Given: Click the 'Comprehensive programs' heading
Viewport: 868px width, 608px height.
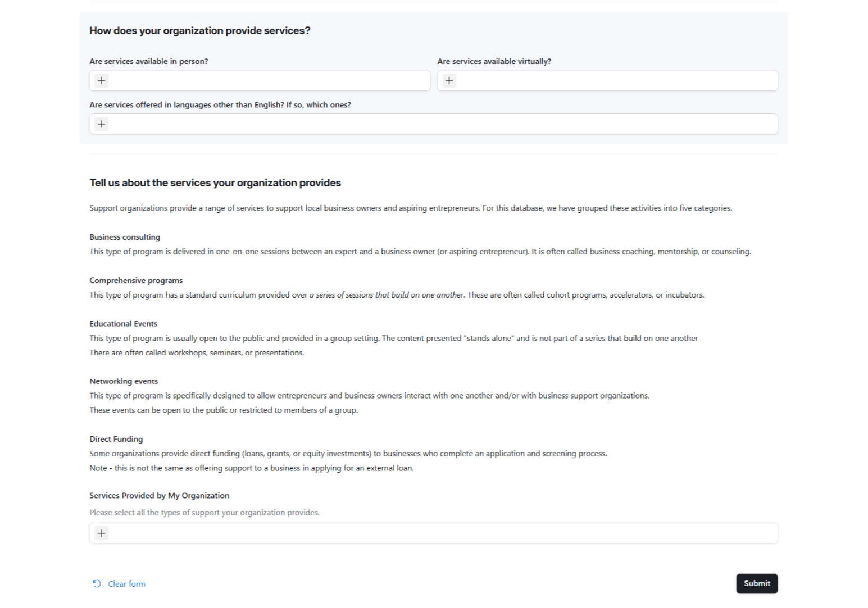Looking at the screenshot, I should click(136, 280).
